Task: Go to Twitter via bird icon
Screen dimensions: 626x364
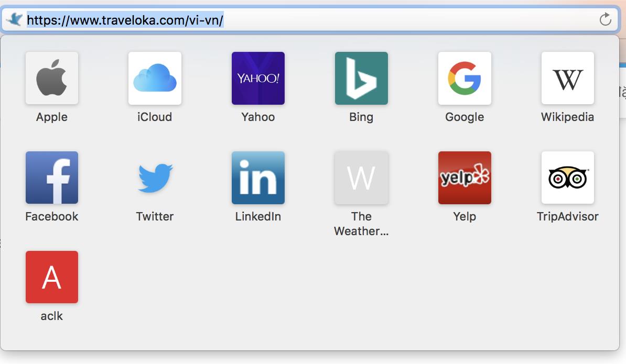Action: coord(155,178)
